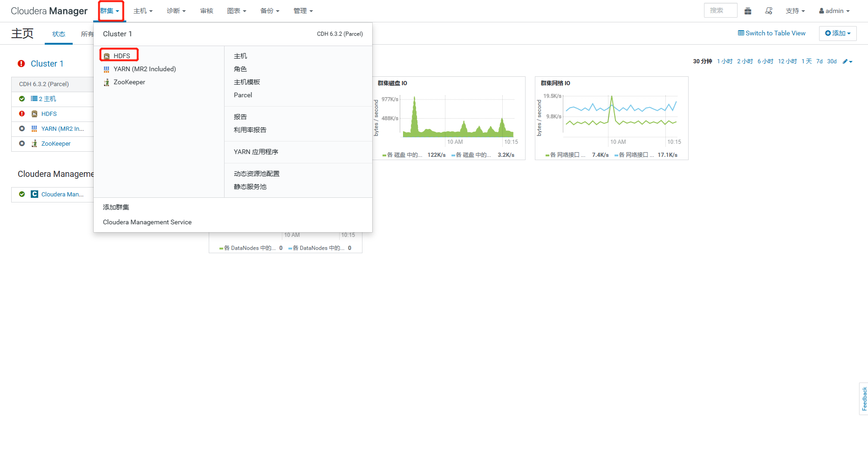Set time range to 2 小时
The width and height of the screenshot is (868, 451).
745,61
